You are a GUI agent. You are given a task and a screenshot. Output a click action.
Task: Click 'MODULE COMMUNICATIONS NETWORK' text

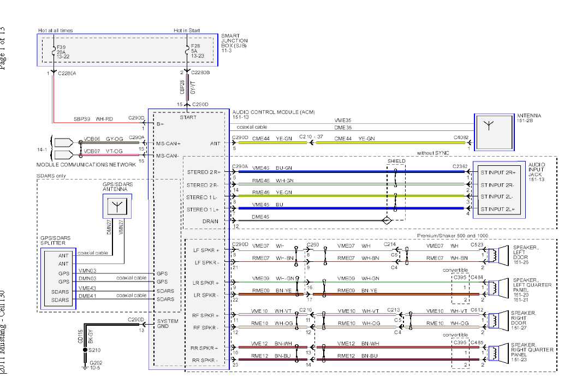point(86,165)
